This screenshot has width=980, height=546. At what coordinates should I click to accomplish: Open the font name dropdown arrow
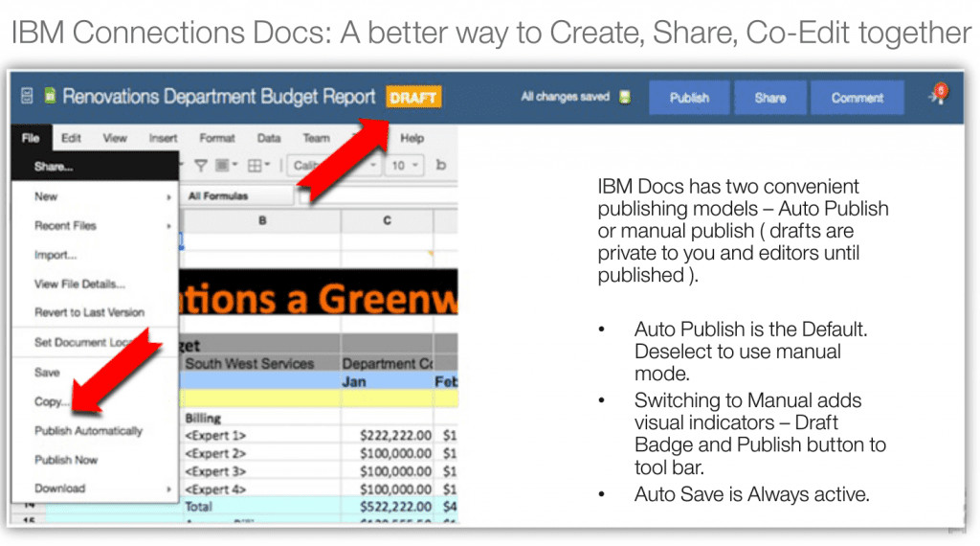372,165
